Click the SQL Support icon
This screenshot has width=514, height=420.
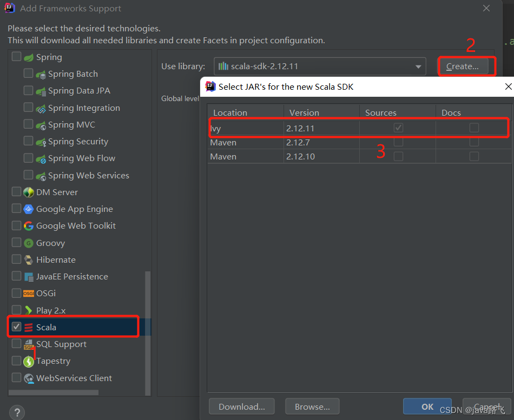pos(29,344)
